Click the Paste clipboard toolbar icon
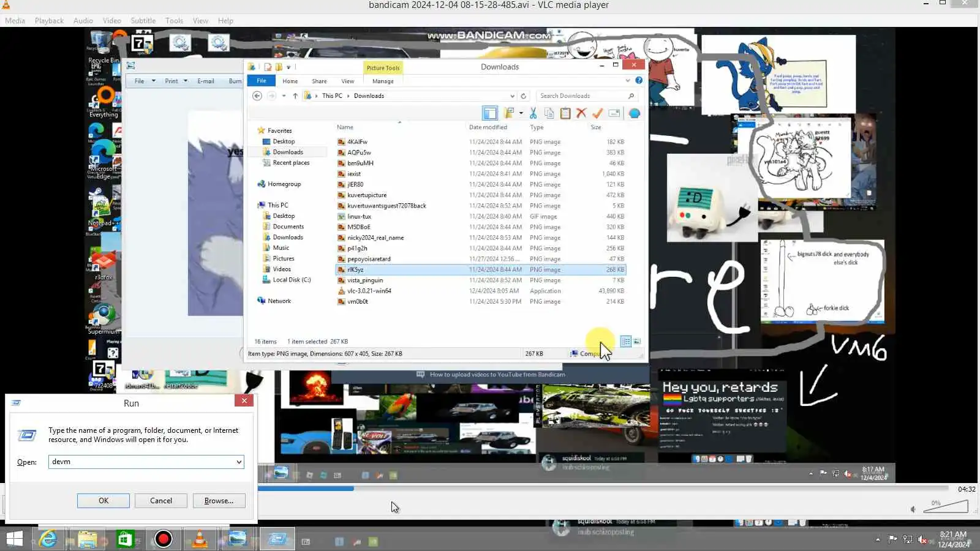 point(565,113)
